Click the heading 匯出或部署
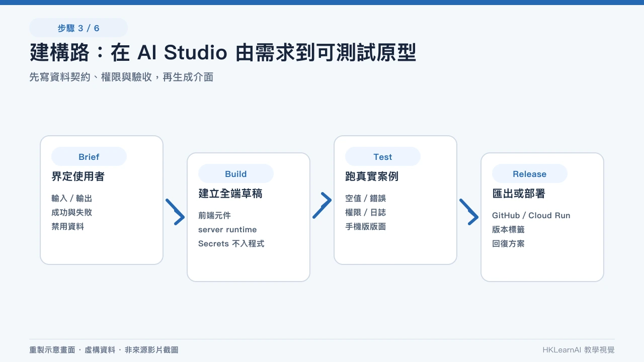 click(519, 194)
